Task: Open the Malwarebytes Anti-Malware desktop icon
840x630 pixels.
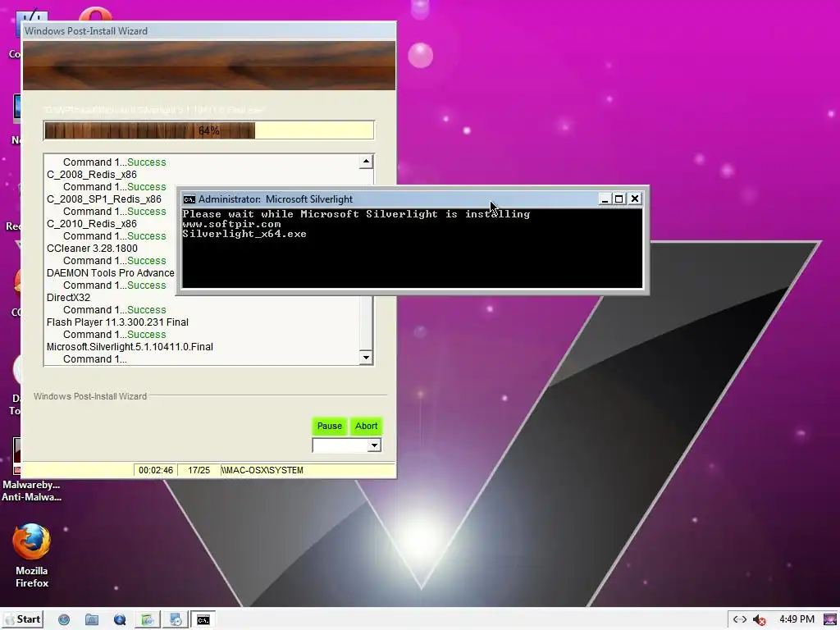Action: [x=31, y=470]
